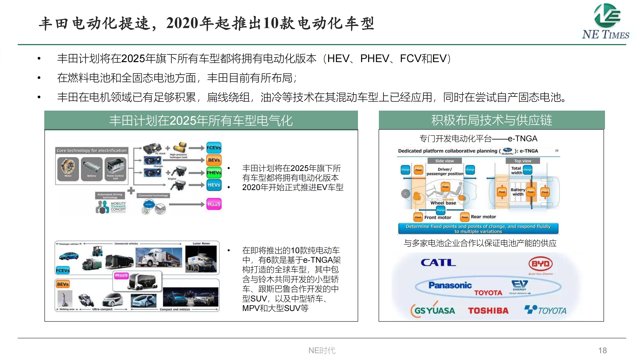The width and height of the screenshot is (644, 362).
Task: Click the BYD logo
Action: (x=540, y=264)
